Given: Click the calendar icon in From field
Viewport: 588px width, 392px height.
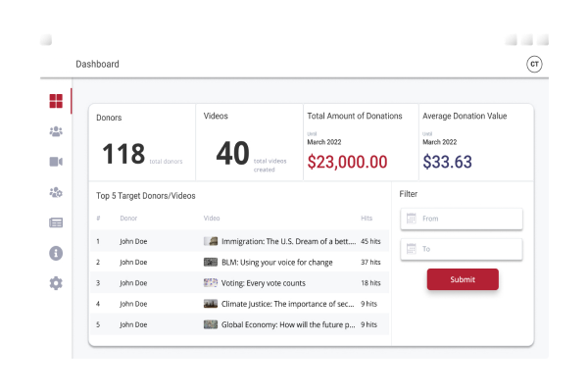Looking at the screenshot, I should 412,219.
